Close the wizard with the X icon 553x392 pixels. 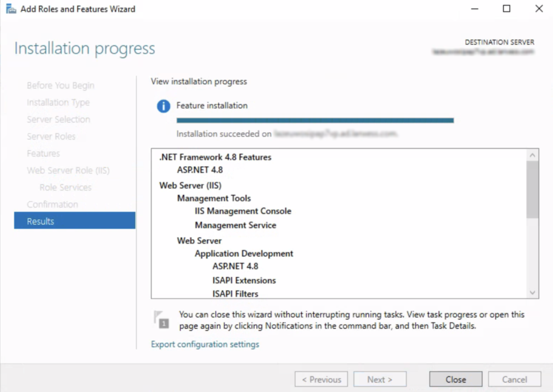click(x=539, y=9)
